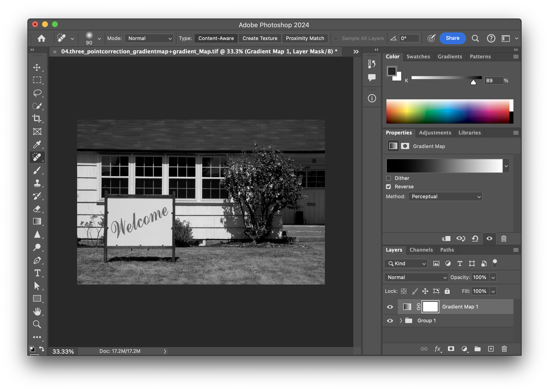The height and width of the screenshot is (392, 549).
Task: Open the Method Perceptual dropdown
Action: [x=445, y=196]
